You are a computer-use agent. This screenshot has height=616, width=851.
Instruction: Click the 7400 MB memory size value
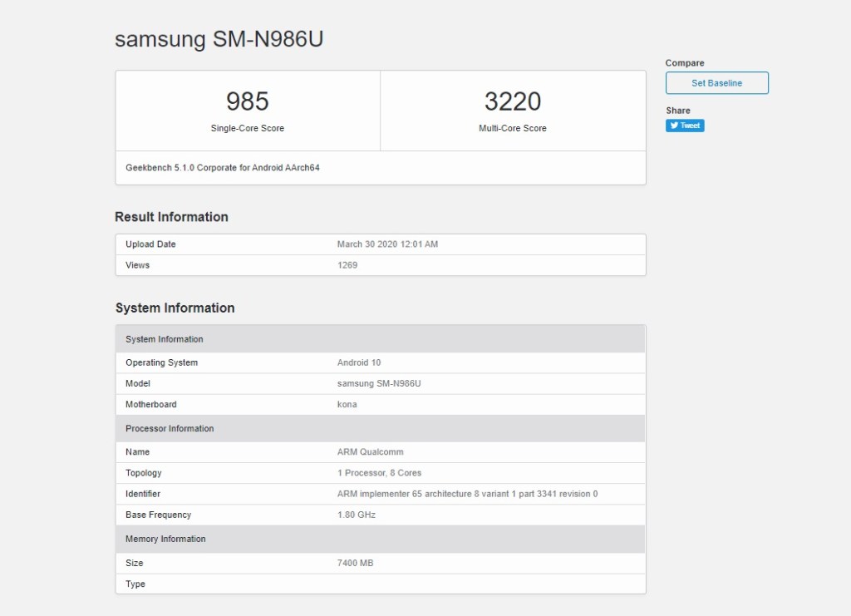coord(355,563)
